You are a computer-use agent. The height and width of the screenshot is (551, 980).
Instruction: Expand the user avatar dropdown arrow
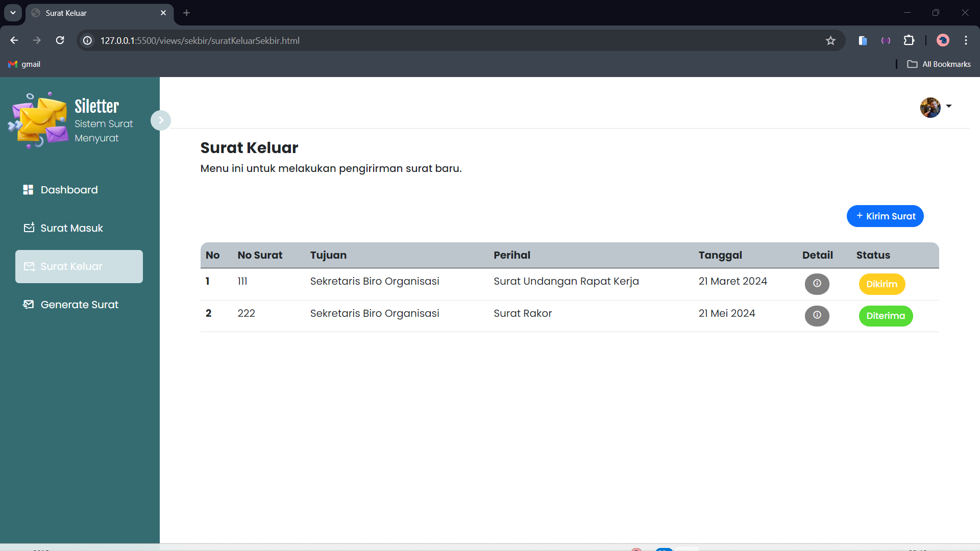pyautogui.click(x=949, y=106)
